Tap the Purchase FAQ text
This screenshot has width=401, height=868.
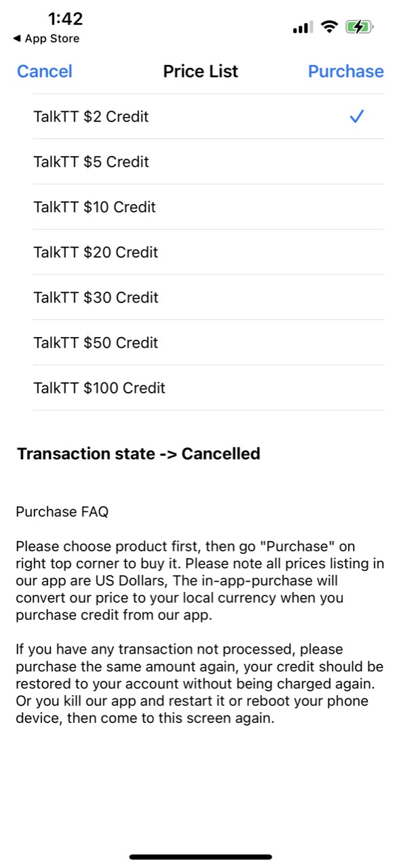(x=62, y=512)
